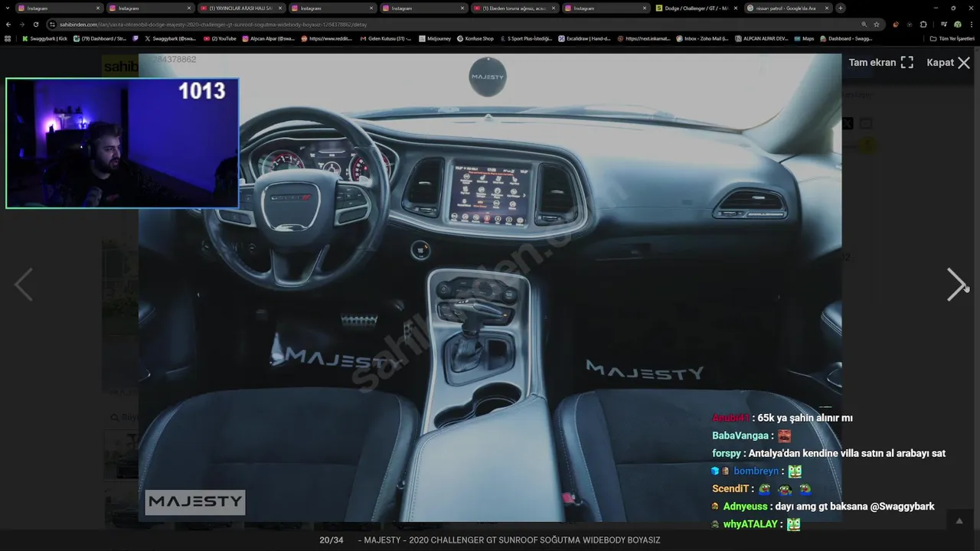The width and height of the screenshot is (980, 551).
Task: Open the page zoom magnifier icon
Action: [x=864, y=24]
